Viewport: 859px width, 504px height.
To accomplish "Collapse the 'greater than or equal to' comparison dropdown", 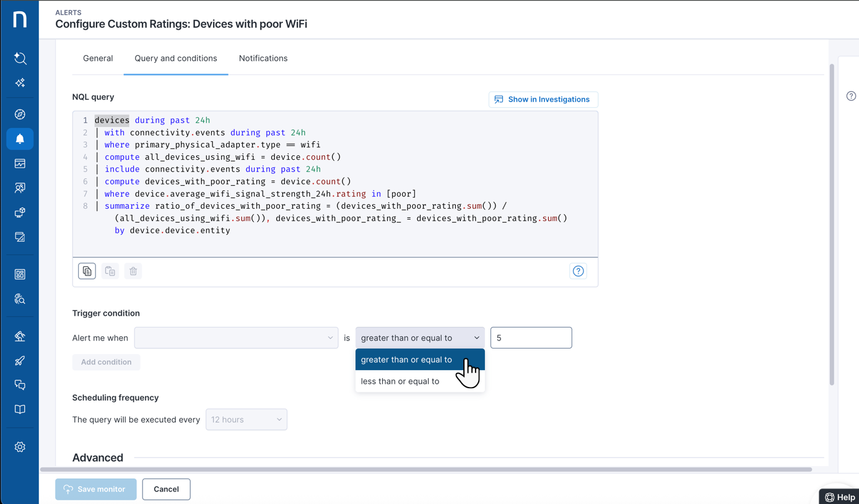I will pos(419,338).
